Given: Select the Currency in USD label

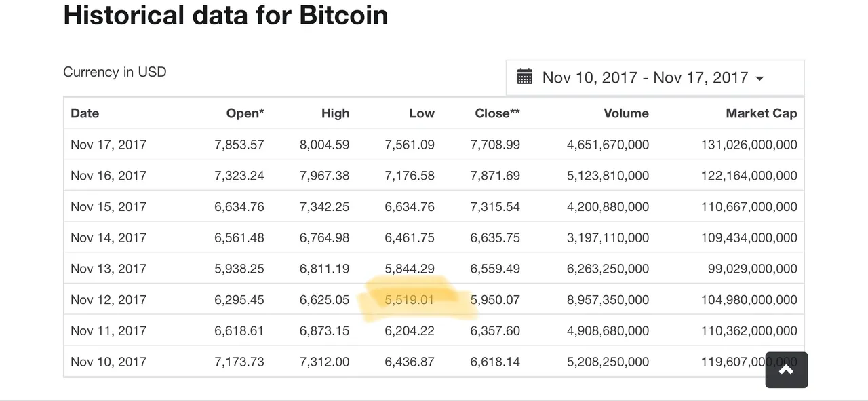Looking at the screenshot, I should tap(115, 72).
